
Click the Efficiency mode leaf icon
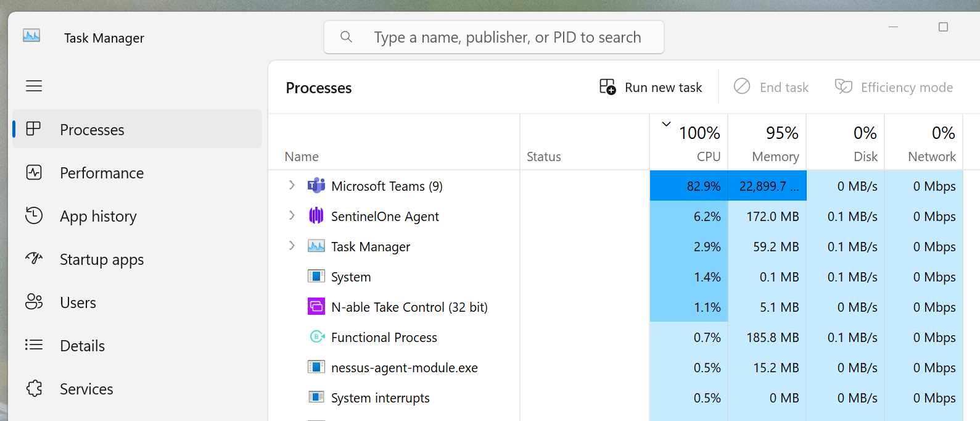coord(844,86)
